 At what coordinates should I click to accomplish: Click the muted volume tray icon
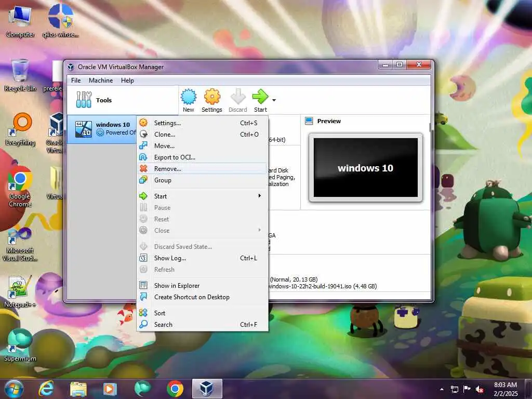pos(480,389)
